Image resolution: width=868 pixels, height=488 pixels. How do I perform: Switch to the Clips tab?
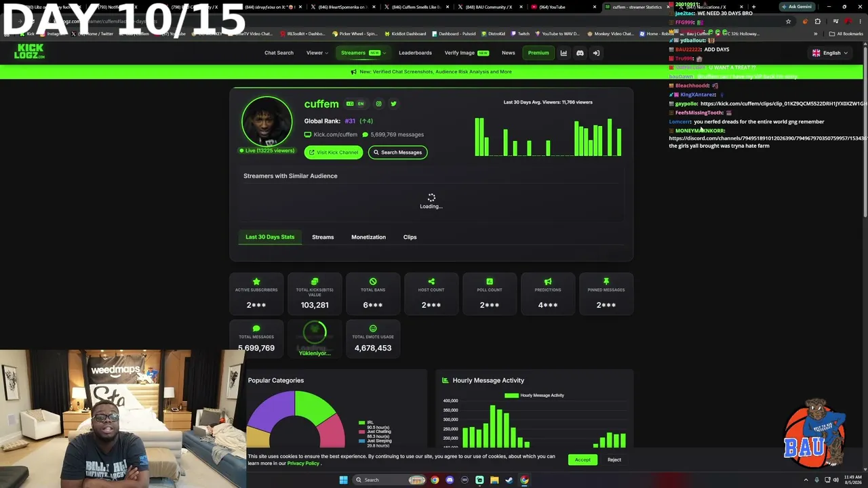click(410, 237)
